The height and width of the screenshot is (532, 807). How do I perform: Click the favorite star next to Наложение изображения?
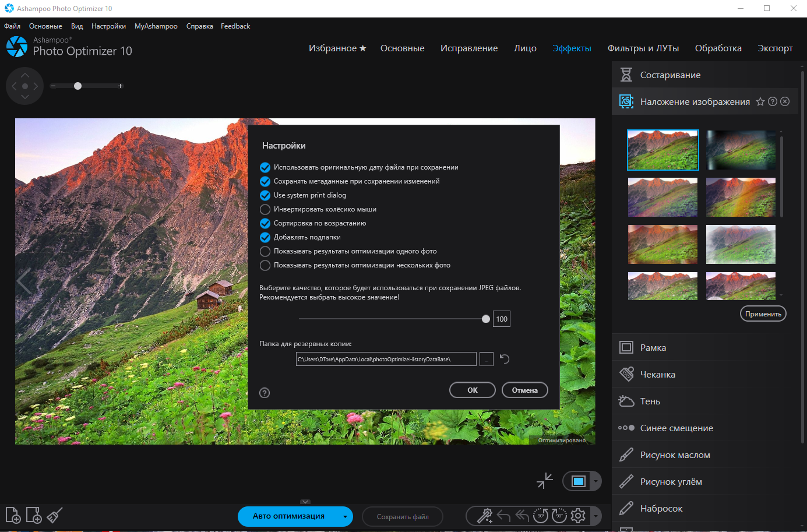tap(760, 101)
